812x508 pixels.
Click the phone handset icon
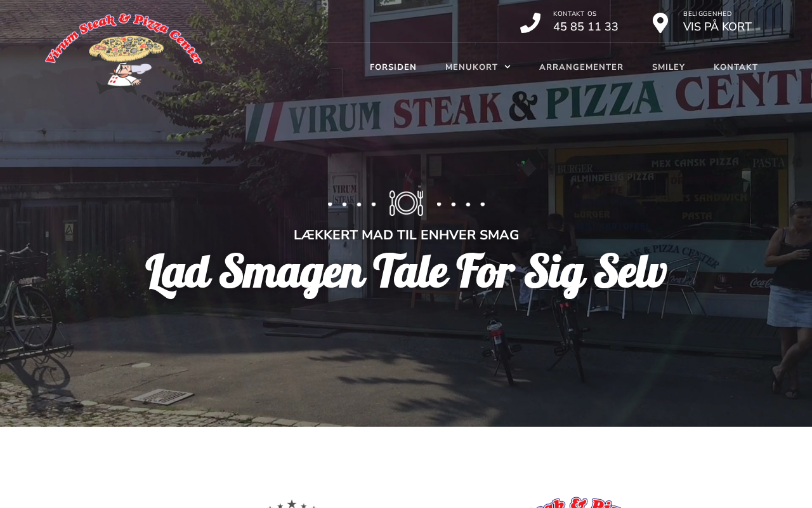point(530,23)
